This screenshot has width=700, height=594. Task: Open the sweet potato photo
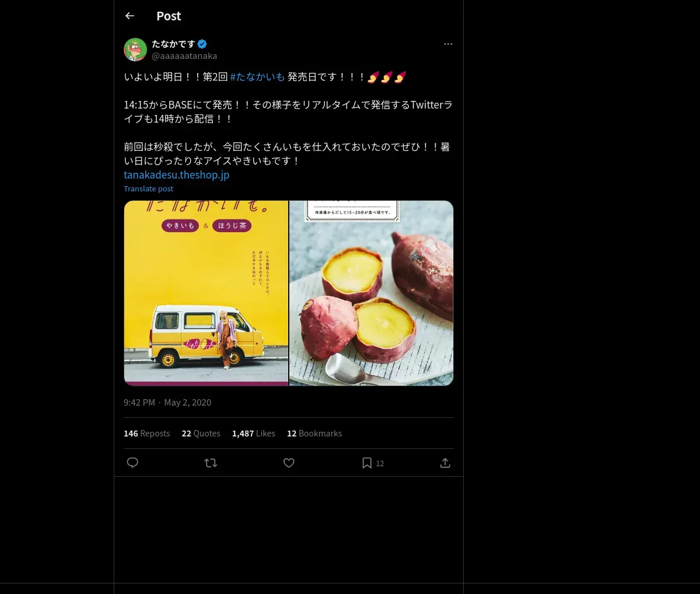click(372, 293)
